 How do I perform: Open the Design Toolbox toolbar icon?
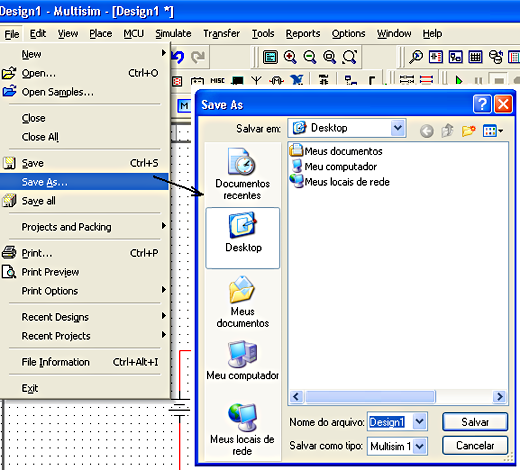[x=436, y=57]
